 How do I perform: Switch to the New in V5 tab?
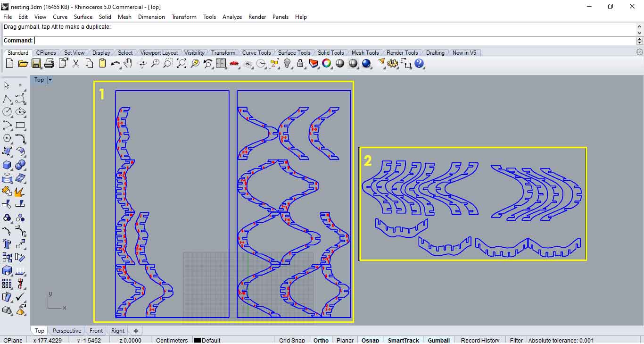click(x=464, y=53)
